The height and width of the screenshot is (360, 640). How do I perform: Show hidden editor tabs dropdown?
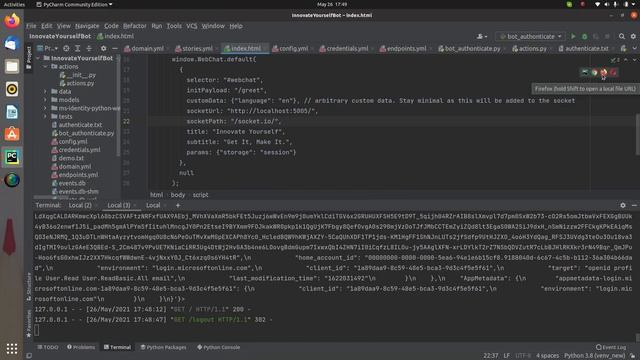[634, 48]
